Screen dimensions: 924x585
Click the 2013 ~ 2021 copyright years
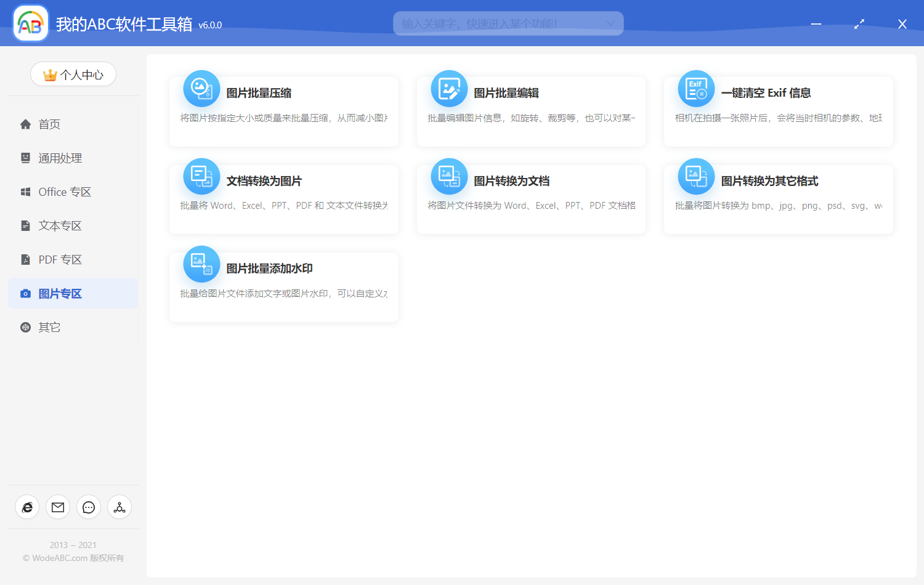[73, 545]
